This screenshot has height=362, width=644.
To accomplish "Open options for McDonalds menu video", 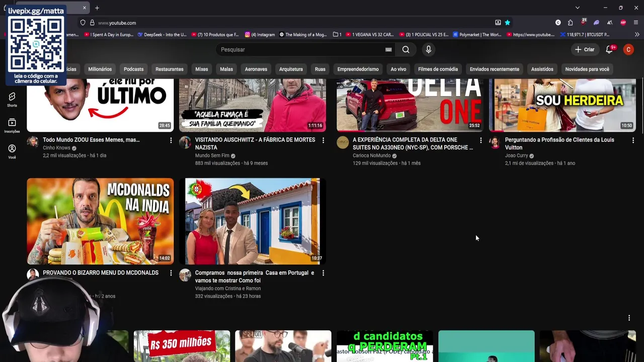I will point(171,273).
